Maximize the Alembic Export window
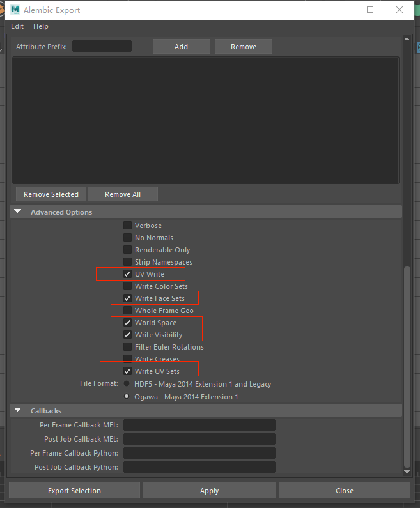This screenshot has height=508, width=420. (370, 10)
